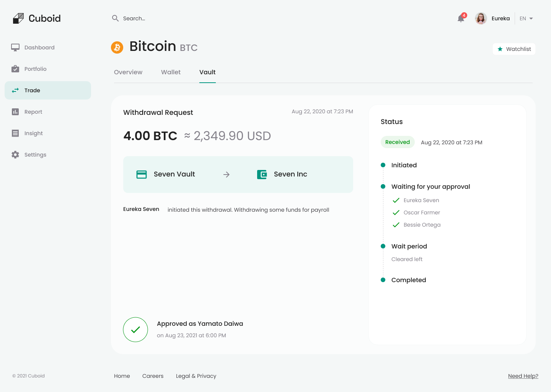Select the Portfolio briefcase icon
The width and height of the screenshot is (551, 392).
point(15,69)
